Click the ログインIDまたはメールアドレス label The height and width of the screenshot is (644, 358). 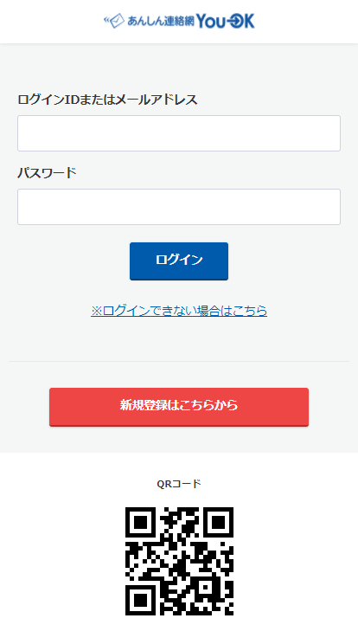tap(107, 100)
